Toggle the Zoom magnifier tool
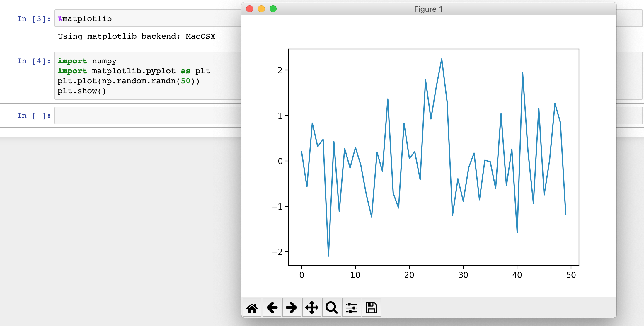Image resolution: width=644 pixels, height=326 pixels. [x=332, y=308]
